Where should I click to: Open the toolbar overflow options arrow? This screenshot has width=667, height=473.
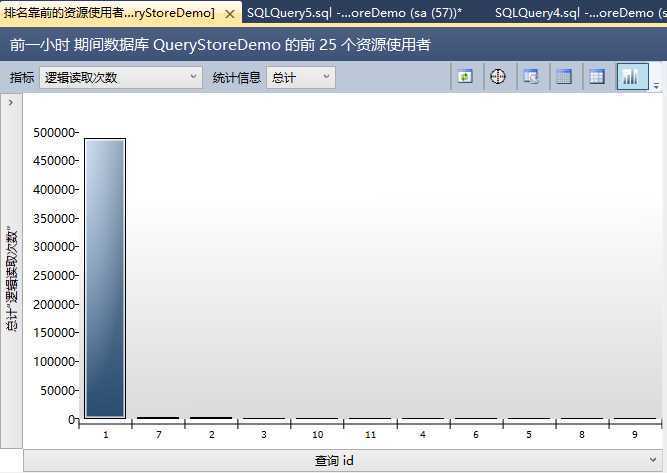[657, 85]
